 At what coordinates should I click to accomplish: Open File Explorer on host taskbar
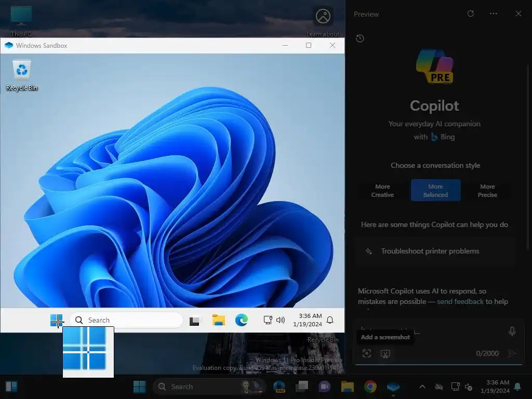348,387
